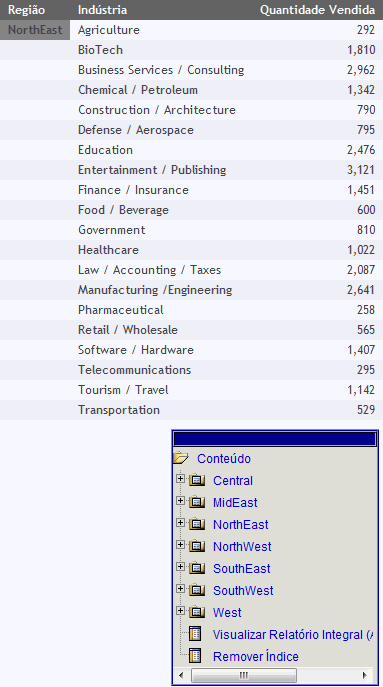Click the Indústria column header
This screenshot has height=687, width=383.
pos(103,10)
